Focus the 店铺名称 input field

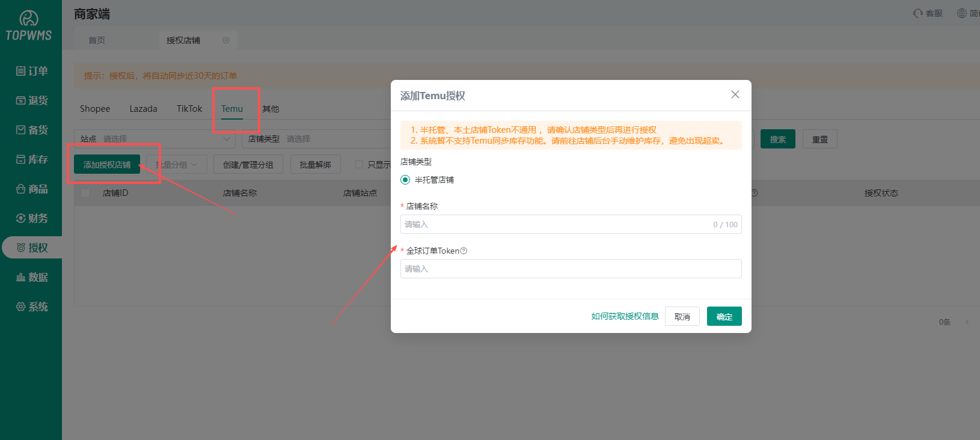[x=571, y=224]
